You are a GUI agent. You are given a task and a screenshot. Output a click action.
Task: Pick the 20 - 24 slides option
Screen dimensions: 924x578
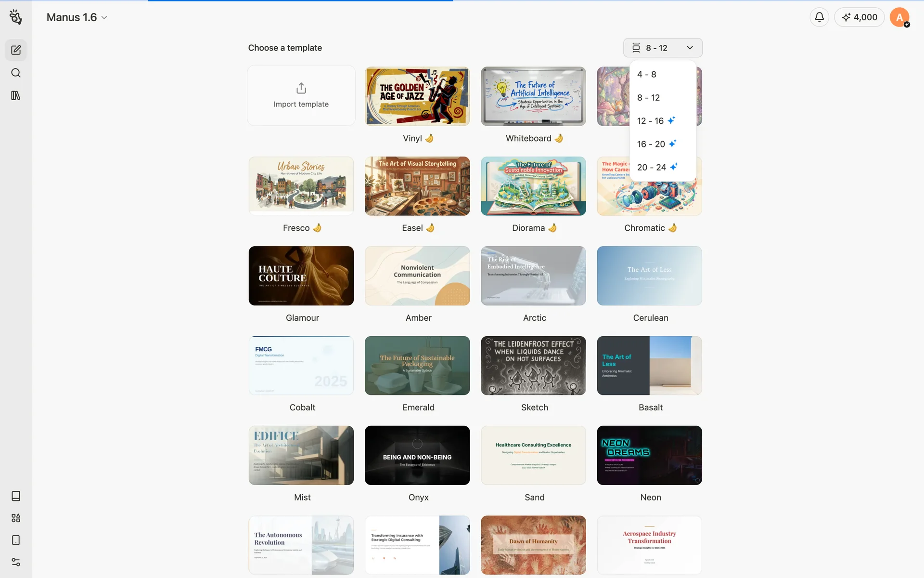(x=652, y=167)
